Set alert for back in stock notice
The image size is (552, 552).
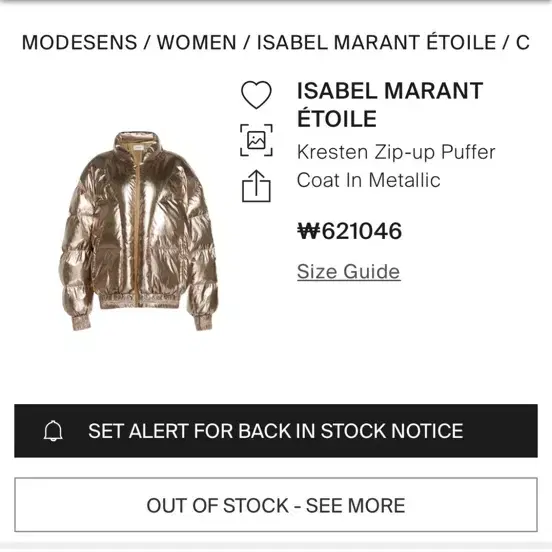pyautogui.click(x=276, y=431)
